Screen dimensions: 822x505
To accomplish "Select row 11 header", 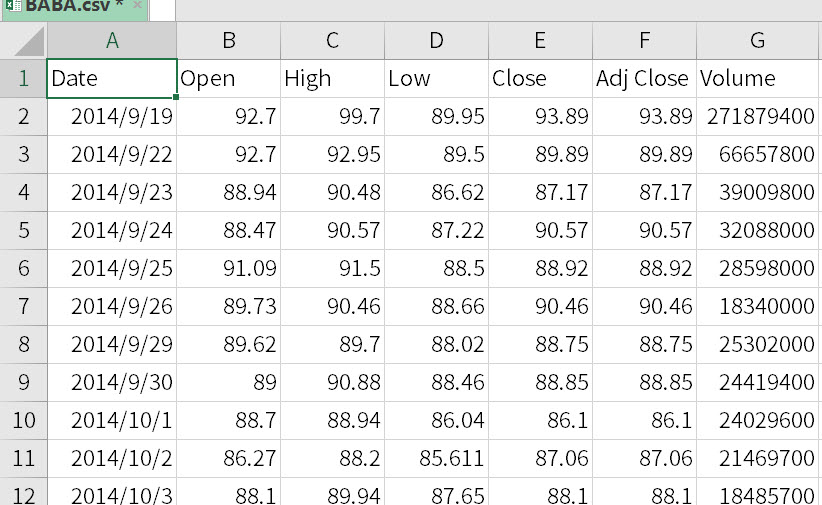I will [x=24, y=458].
